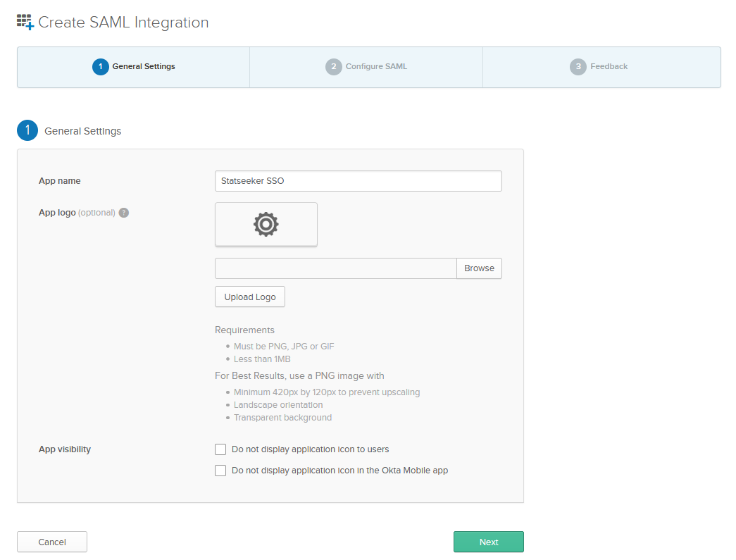Click the app grid icon beside Create SAML Integration
Image resolution: width=736 pixels, height=560 pixels.
click(25, 22)
